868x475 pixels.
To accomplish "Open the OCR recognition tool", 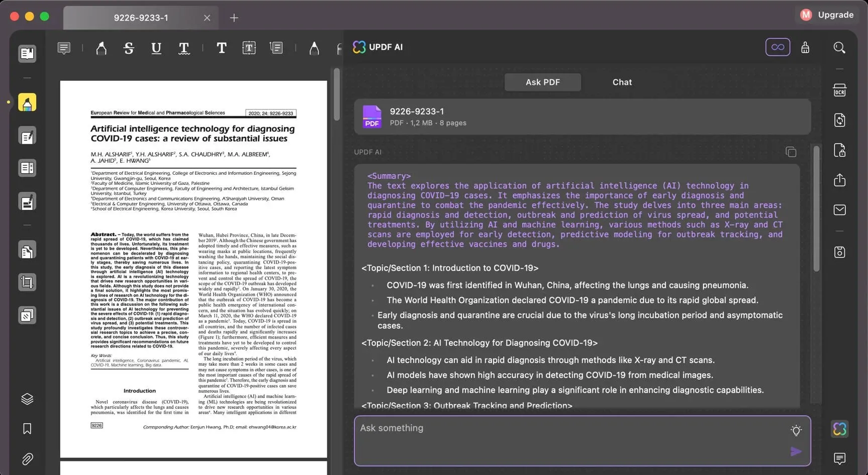I will tap(839, 90).
